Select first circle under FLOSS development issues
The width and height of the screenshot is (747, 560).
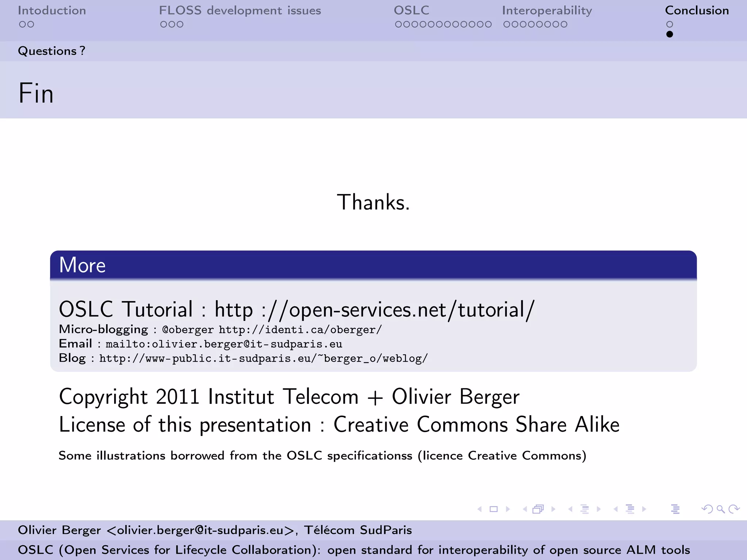click(164, 24)
